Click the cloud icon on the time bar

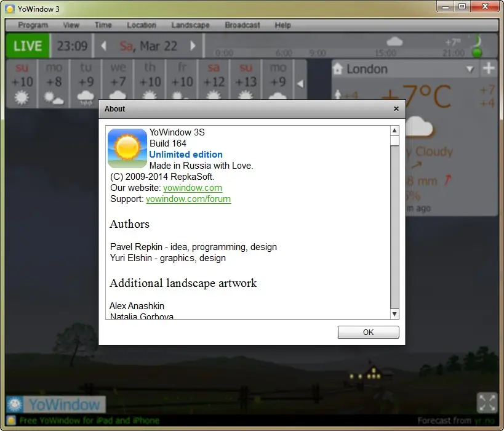pos(394,41)
